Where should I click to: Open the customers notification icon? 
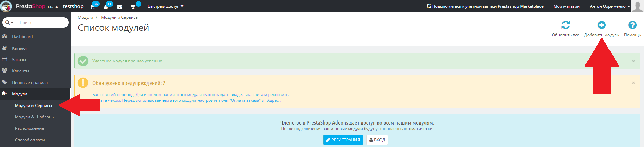106,6
